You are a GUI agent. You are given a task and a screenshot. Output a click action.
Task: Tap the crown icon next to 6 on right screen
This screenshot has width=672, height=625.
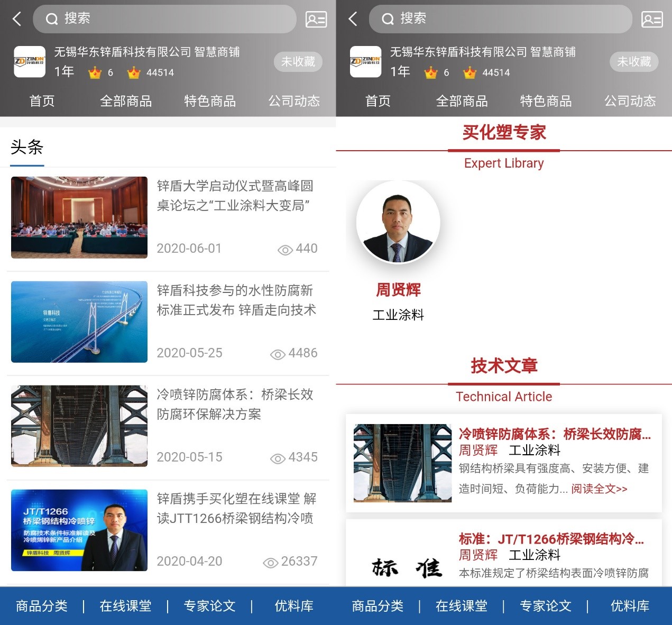(431, 72)
